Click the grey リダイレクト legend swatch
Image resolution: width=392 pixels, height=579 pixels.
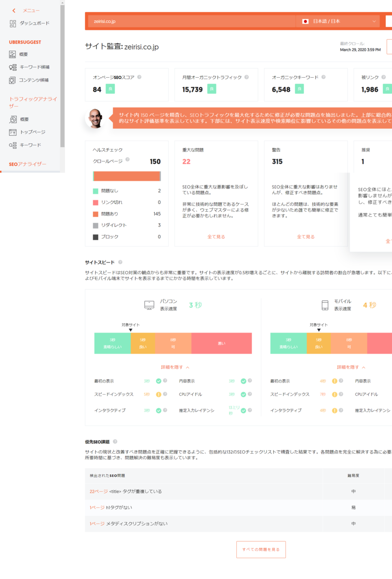tap(95, 225)
